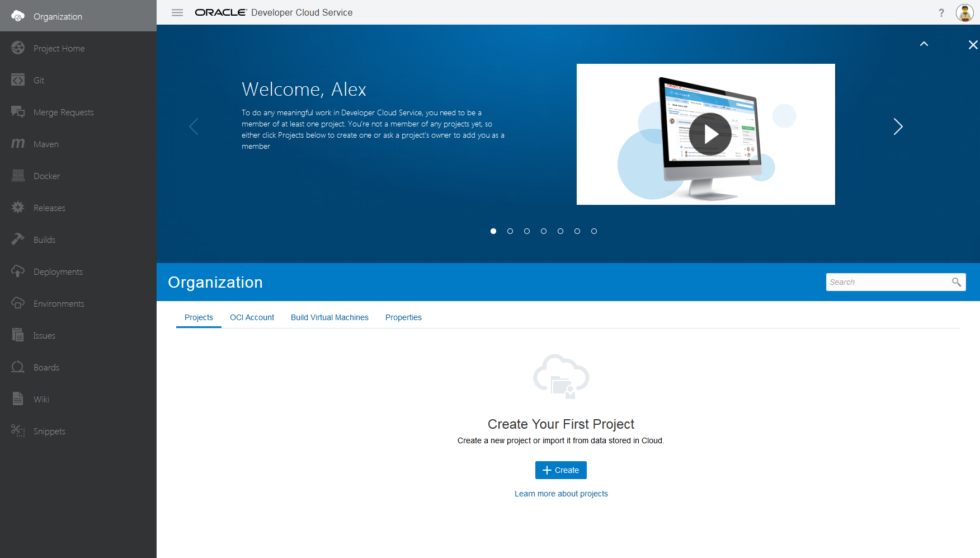980x558 pixels.
Task: Go to next welcome slide
Action: pyautogui.click(x=898, y=126)
